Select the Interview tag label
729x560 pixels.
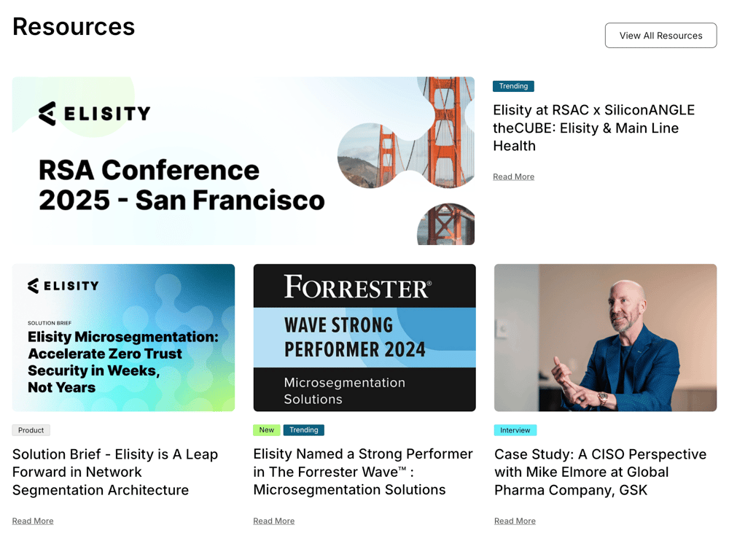[x=515, y=430]
